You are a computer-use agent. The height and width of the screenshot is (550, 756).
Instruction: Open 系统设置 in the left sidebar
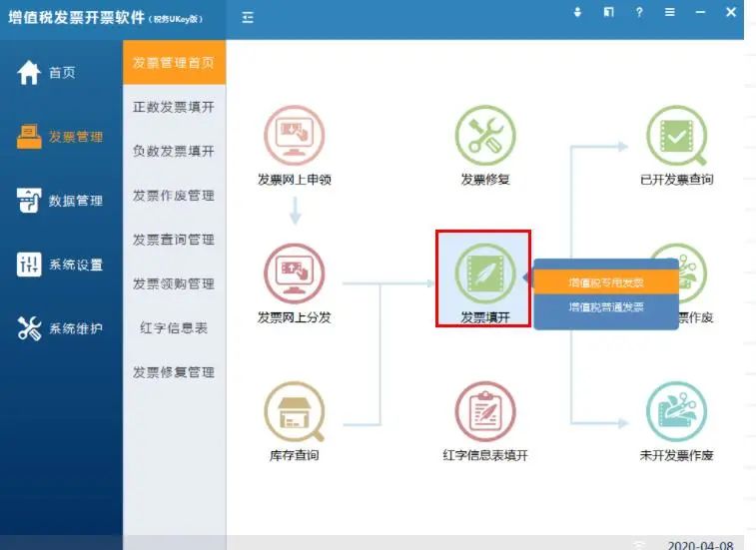60,265
